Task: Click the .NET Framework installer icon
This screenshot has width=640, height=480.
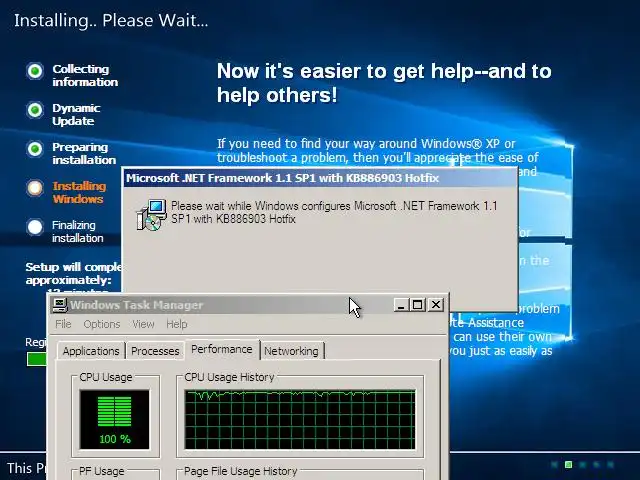Action: tap(151, 215)
